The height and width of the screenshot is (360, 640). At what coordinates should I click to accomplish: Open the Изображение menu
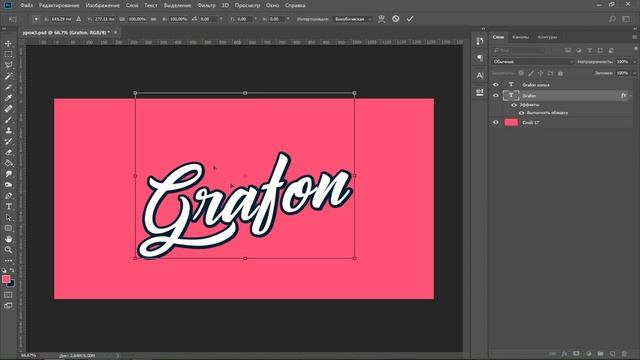102,5
